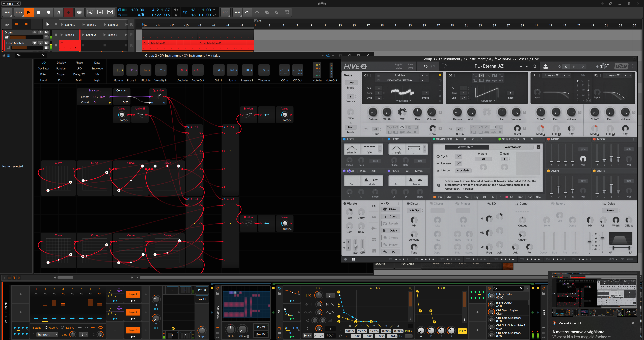The height and width of the screenshot is (340, 644).
Task: Open the Envelope module category
Action: [x=97, y=69]
